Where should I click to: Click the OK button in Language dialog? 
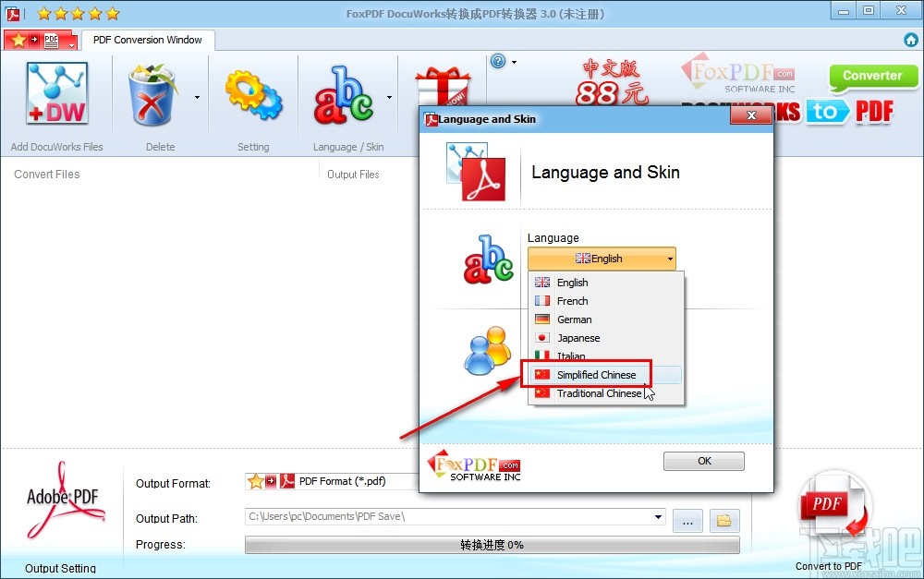[x=703, y=461]
